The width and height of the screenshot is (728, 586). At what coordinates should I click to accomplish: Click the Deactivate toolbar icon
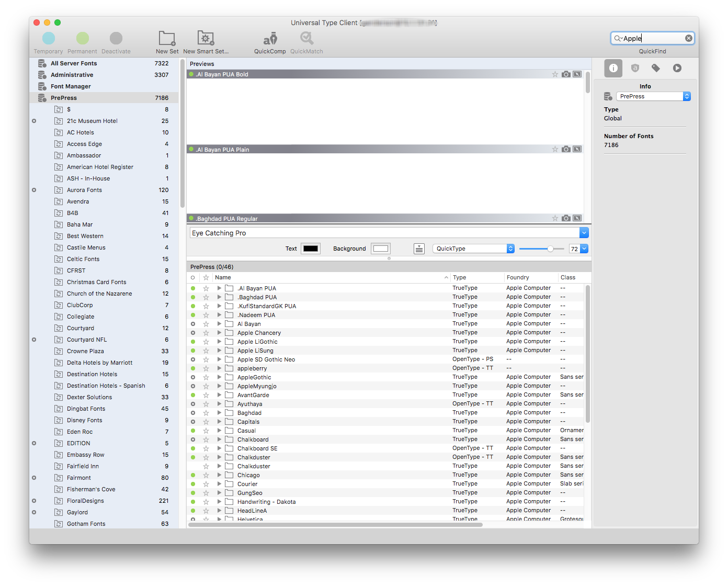(x=116, y=38)
